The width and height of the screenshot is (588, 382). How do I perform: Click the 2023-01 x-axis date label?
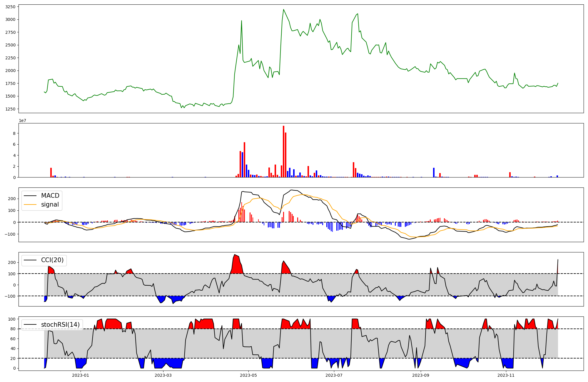[x=80, y=375]
